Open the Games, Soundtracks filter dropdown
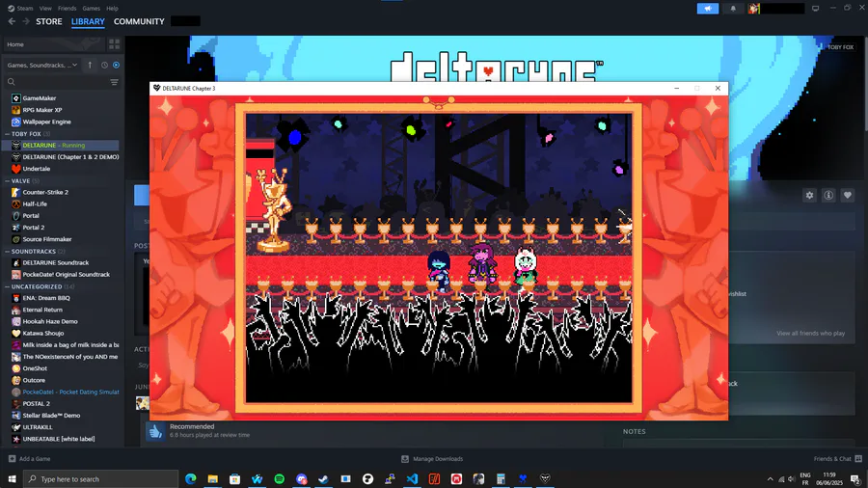 tap(42, 65)
